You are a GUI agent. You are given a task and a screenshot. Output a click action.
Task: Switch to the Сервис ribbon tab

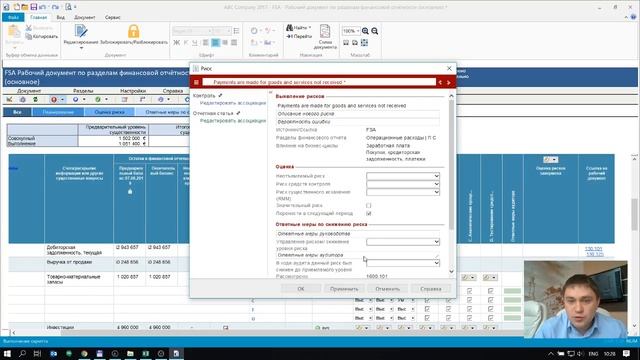[112, 18]
